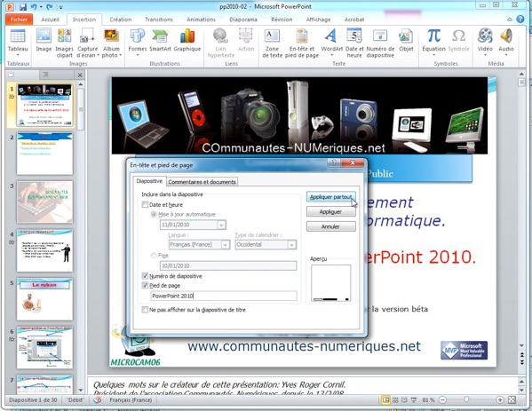Open the Fichier tab
Image resolution: width=532 pixels, height=411 pixels.
coord(19,20)
